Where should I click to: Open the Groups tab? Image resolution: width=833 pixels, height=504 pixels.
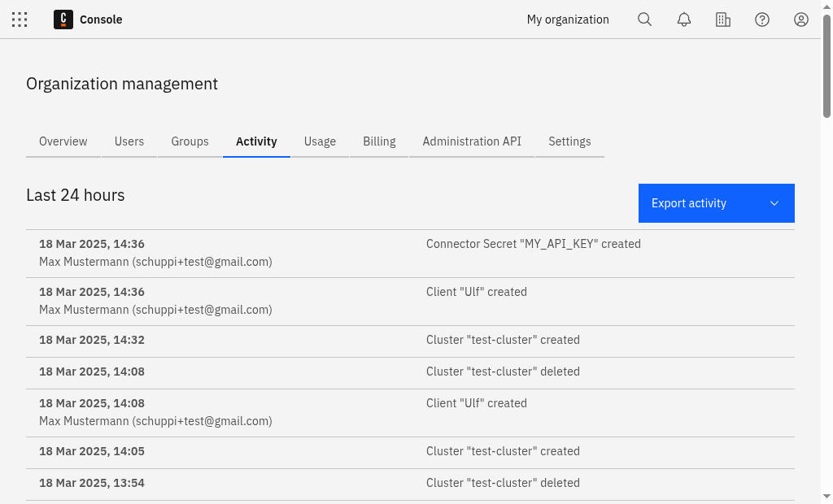click(x=190, y=141)
